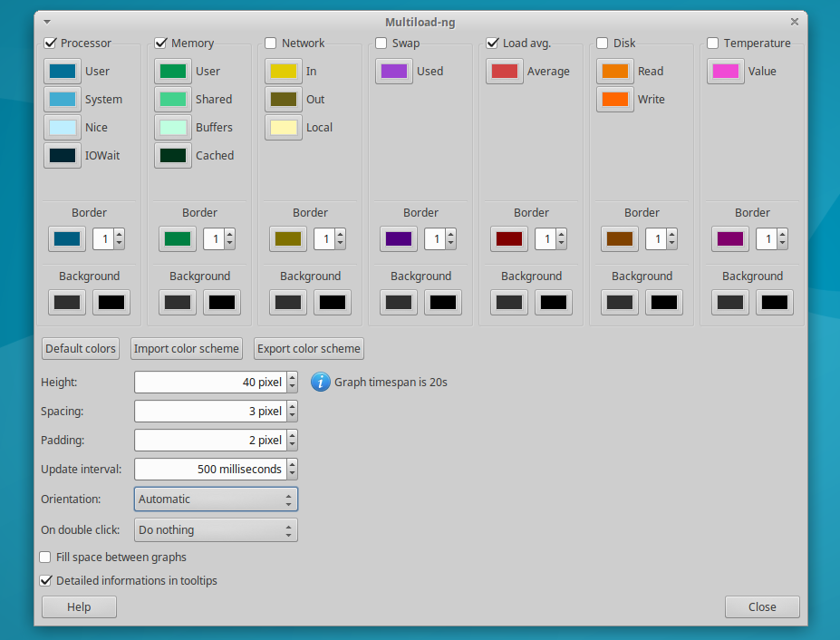Edit the Disk Write orange color
The image size is (840, 640).
coord(615,99)
